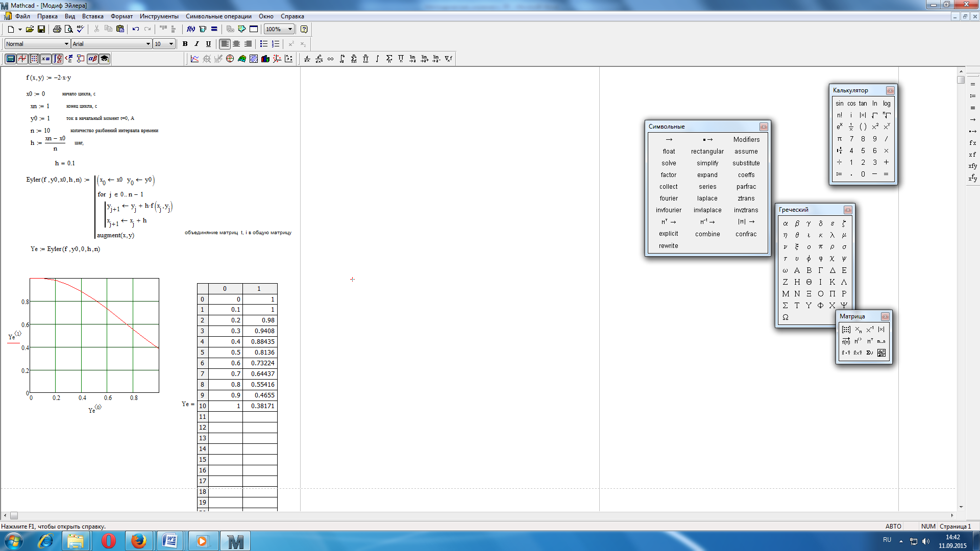Click the Calculate equals-sign icon

[x=214, y=29]
